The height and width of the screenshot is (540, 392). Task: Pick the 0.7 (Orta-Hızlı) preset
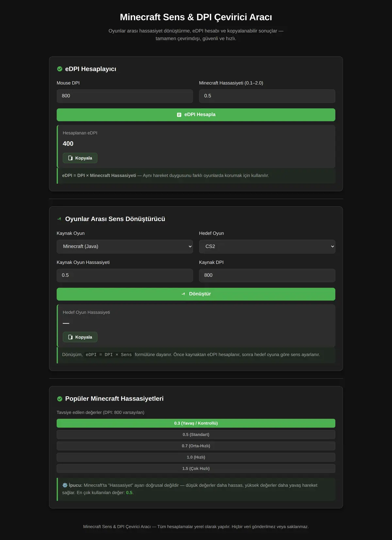(x=196, y=446)
